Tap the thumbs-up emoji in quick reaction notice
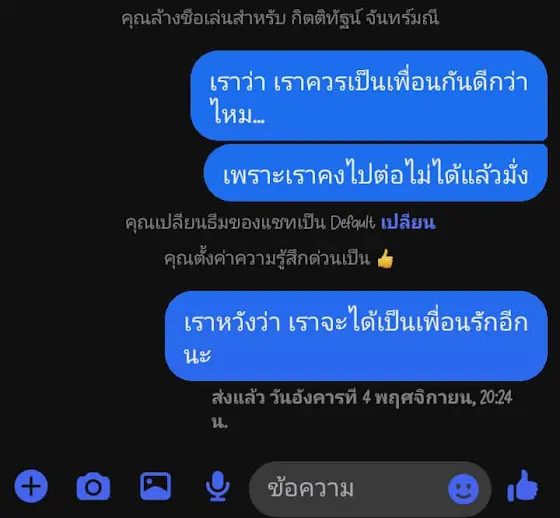Screen dimensions: 560x518 tap(385, 259)
